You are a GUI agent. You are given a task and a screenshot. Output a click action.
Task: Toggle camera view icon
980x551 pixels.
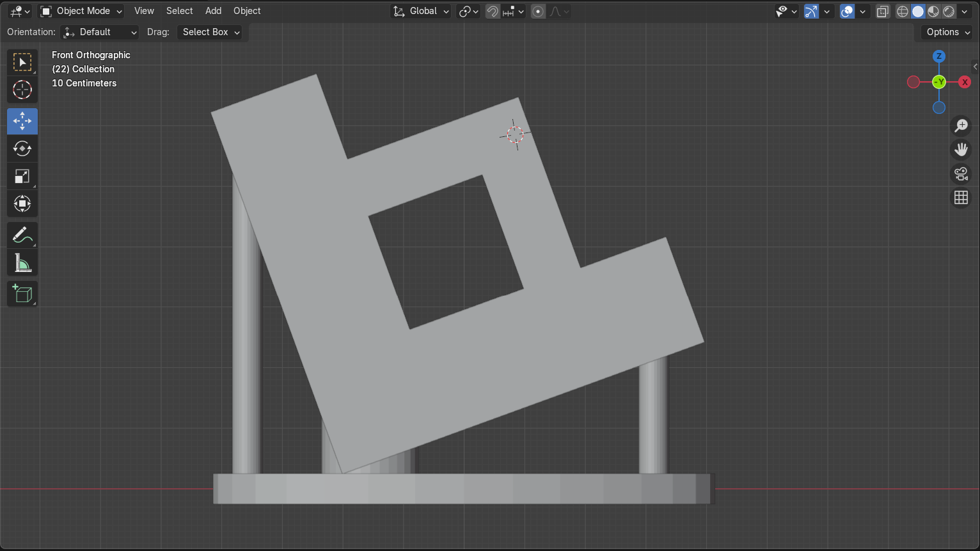tap(961, 173)
